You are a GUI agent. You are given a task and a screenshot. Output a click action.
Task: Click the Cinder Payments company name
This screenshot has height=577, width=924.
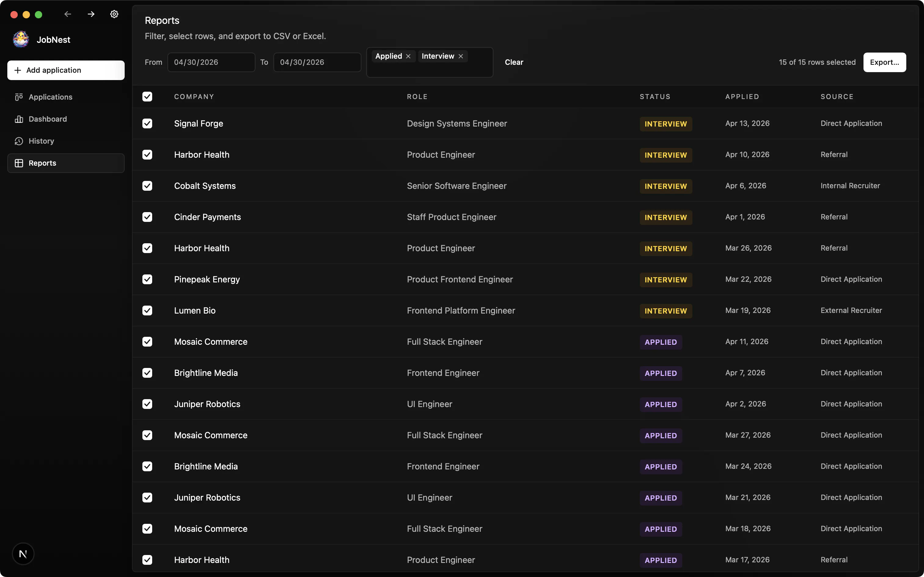[207, 217]
